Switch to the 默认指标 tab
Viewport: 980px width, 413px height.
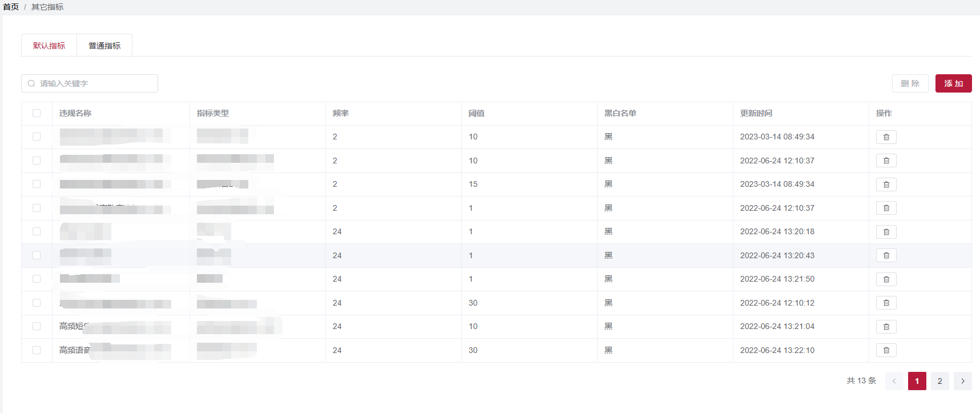point(49,46)
